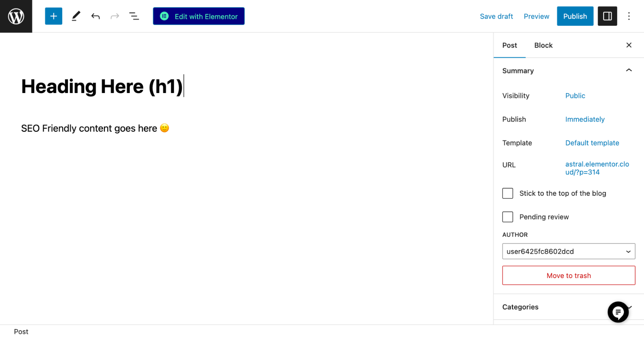Screen dimensions: 644x338
Task: Select the Post tab in sidebar
Action: click(509, 45)
